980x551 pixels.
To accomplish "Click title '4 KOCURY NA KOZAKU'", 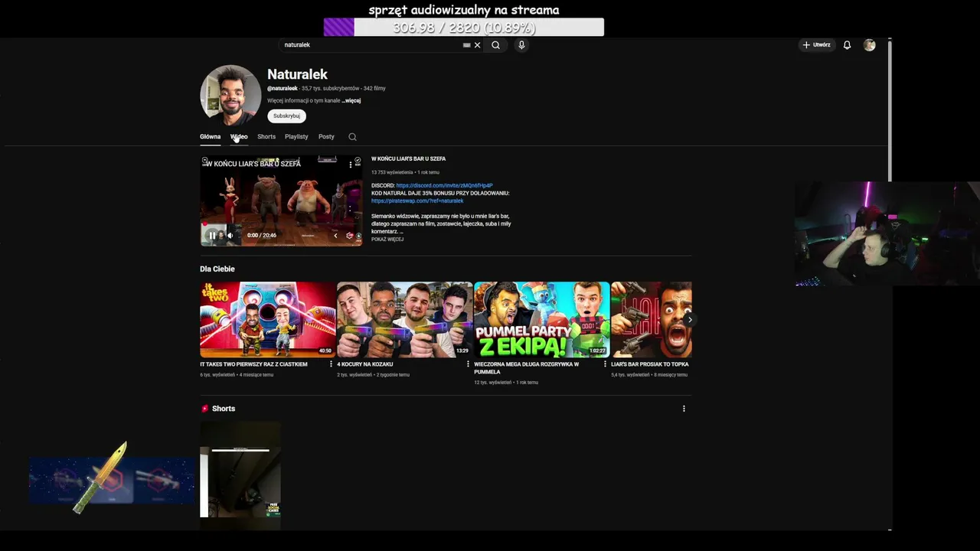I will coord(364,364).
